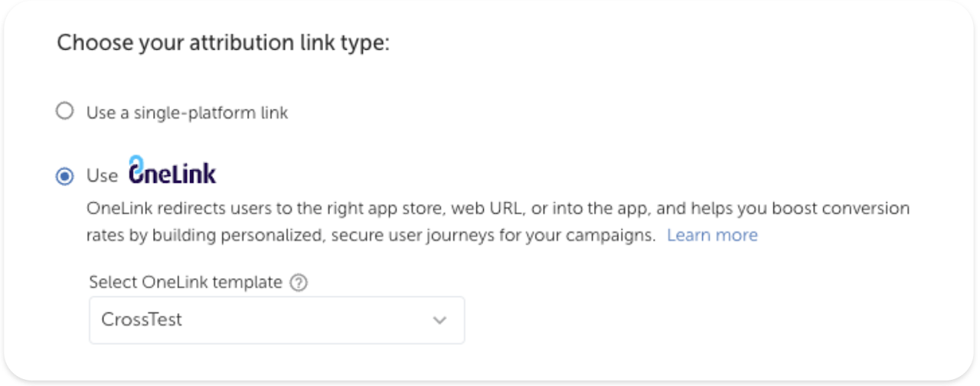Click the OneLink description's first line
This screenshot has width=980, height=386.
tap(498, 208)
